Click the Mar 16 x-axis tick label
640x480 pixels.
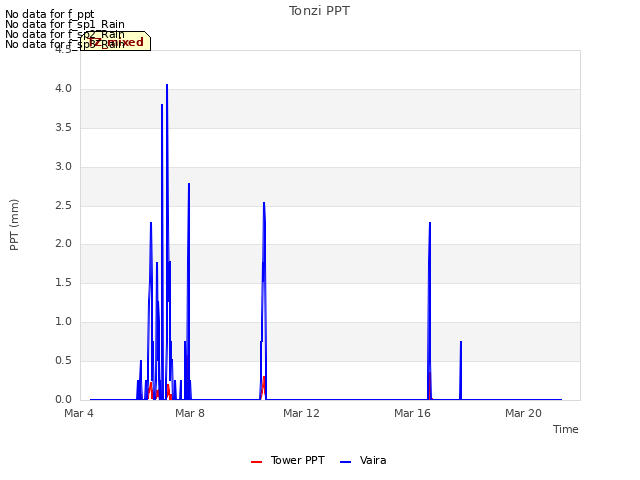412,413
